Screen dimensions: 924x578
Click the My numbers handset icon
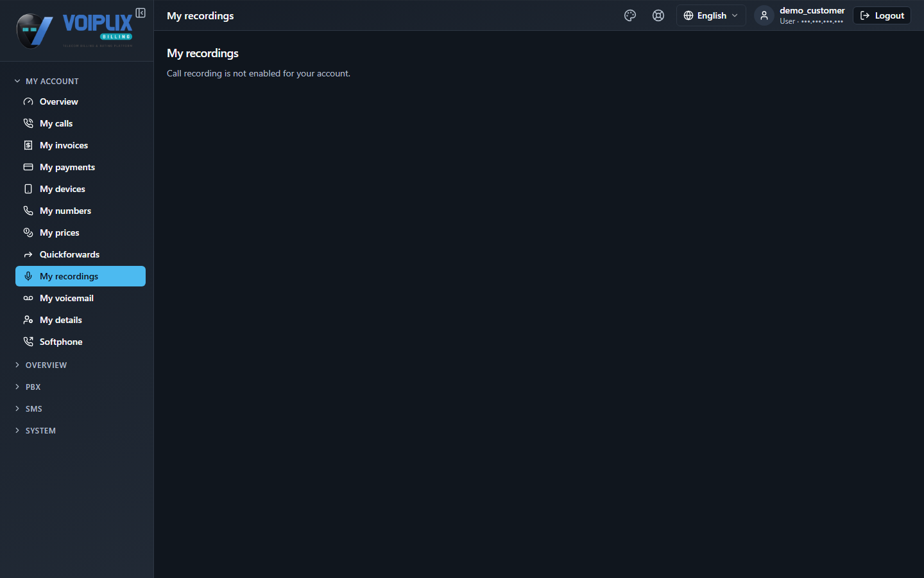[28, 211]
